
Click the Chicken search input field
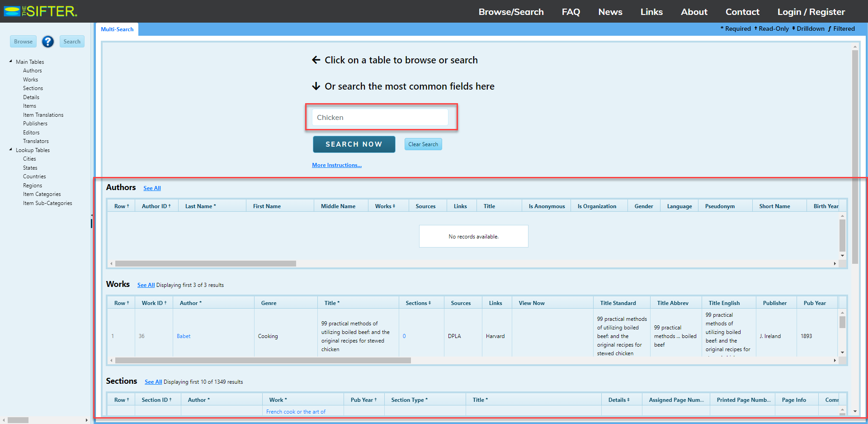pos(380,118)
